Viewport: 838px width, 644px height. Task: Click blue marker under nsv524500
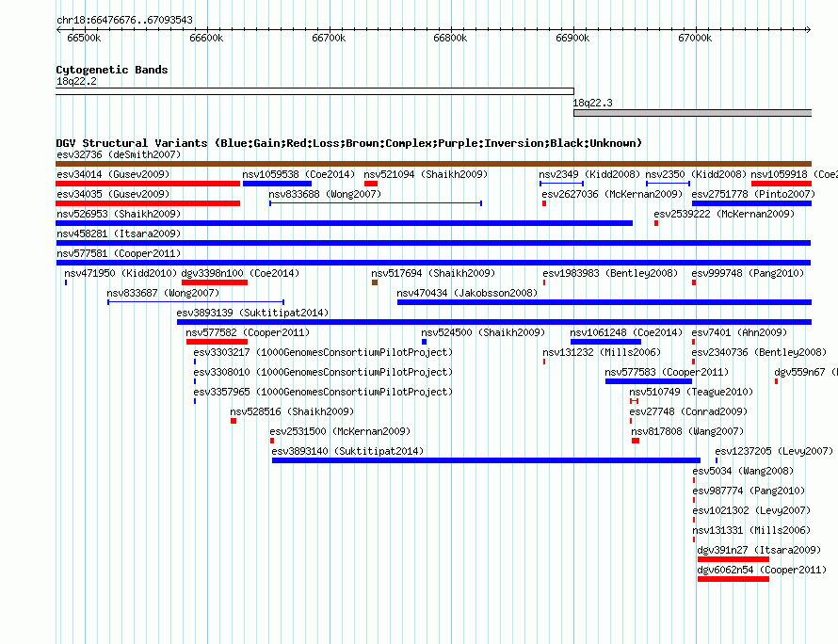click(425, 342)
